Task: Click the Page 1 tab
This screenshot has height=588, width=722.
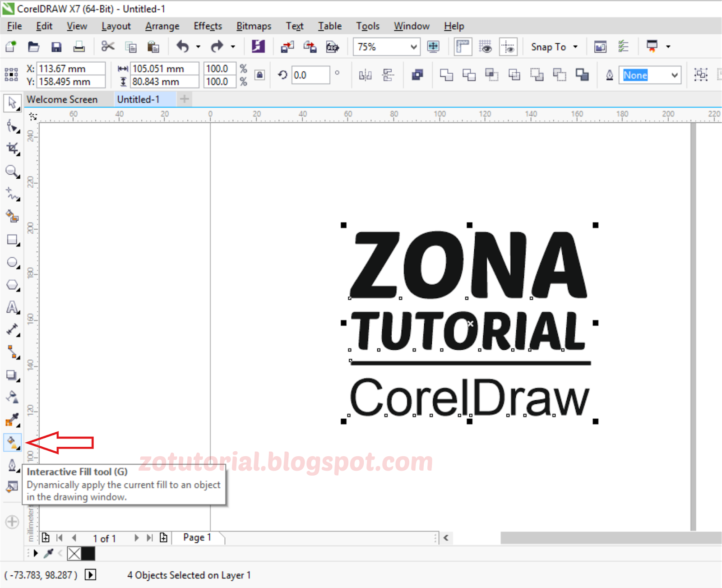Action: pyautogui.click(x=197, y=537)
